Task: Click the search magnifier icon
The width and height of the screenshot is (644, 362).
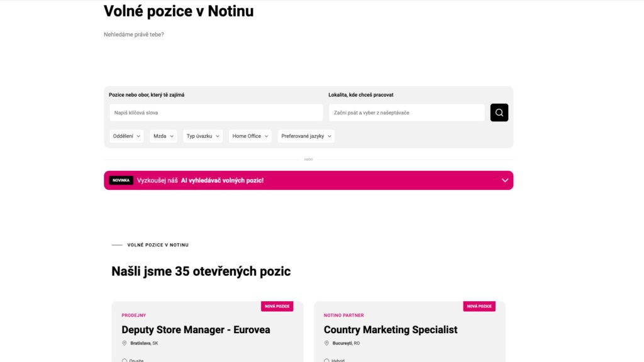Action: pyautogui.click(x=499, y=112)
